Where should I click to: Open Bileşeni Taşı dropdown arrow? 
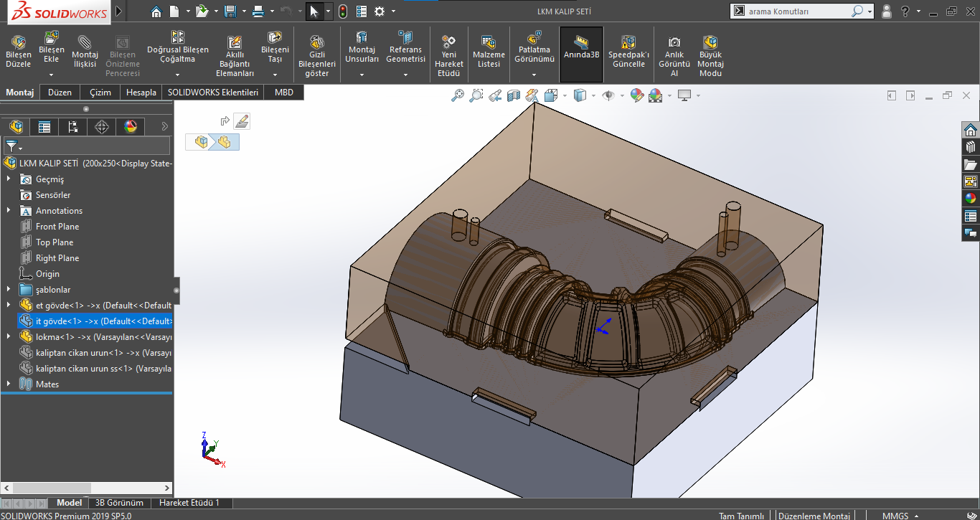coord(275,74)
